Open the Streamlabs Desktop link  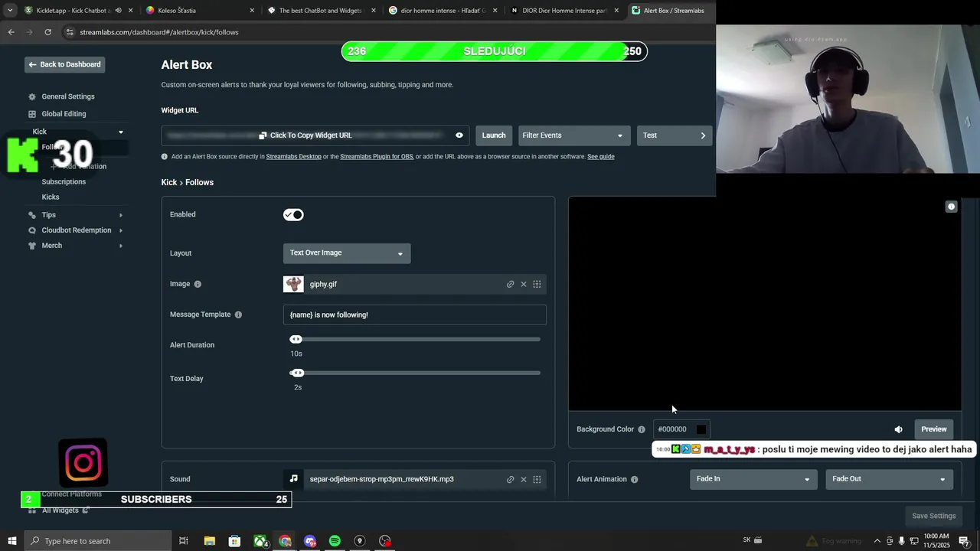click(x=293, y=157)
